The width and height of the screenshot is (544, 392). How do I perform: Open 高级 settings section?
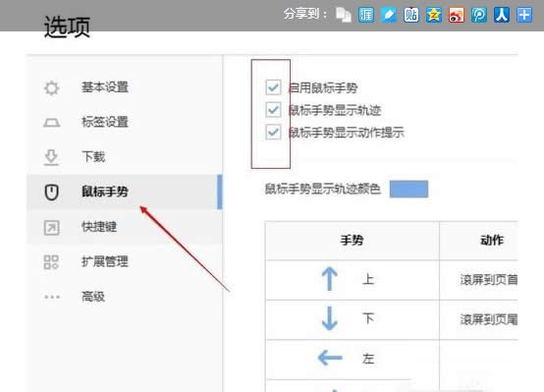pos(124,297)
